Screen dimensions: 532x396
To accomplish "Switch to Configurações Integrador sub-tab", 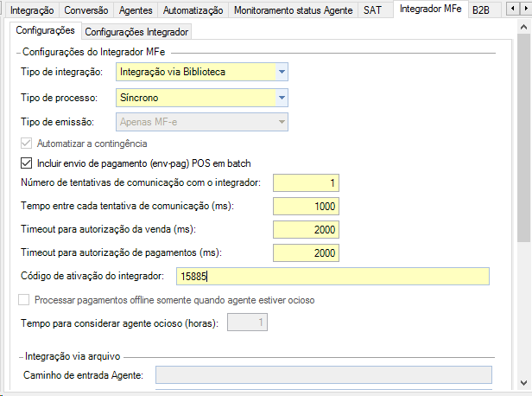I will click(136, 32).
